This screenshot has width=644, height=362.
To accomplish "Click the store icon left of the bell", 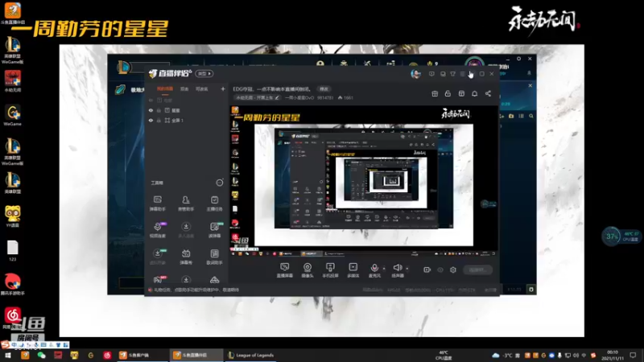I will pos(461,93).
